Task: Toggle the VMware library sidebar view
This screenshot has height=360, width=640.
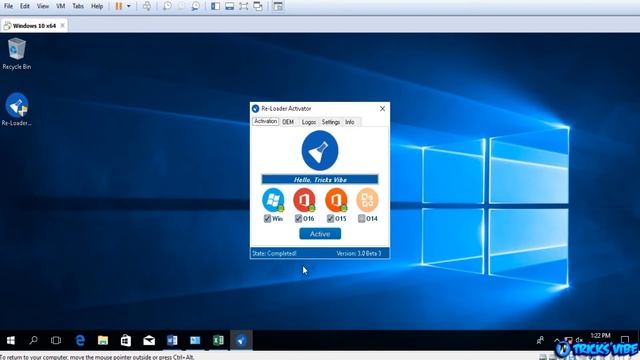Action: click(x=216, y=6)
